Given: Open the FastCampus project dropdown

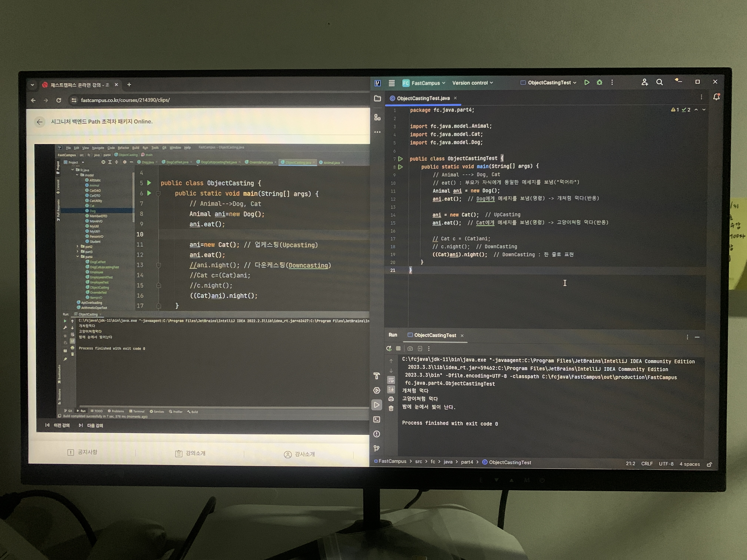Looking at the screenshot, I should pos(424,83).
